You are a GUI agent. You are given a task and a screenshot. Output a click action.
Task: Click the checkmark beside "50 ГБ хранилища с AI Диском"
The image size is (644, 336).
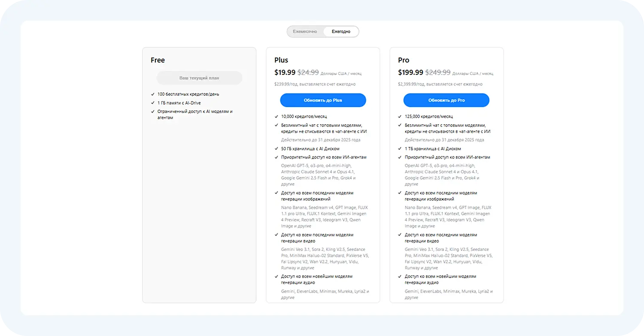click(x=276, y=149)
